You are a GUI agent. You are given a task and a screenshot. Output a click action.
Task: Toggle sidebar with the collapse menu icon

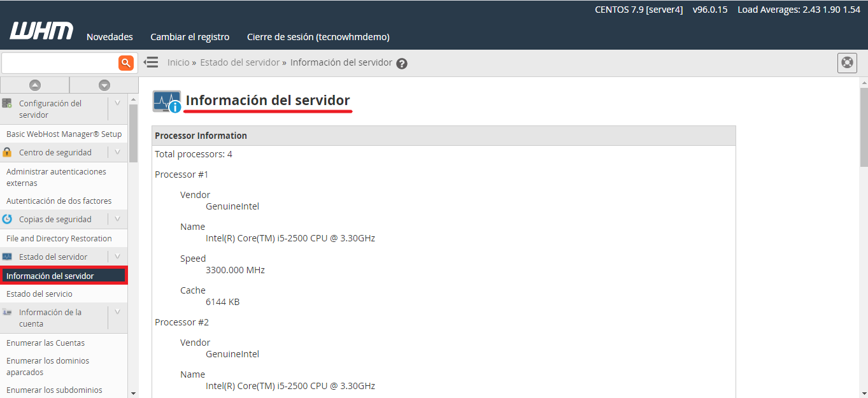[x=151, y=62]
